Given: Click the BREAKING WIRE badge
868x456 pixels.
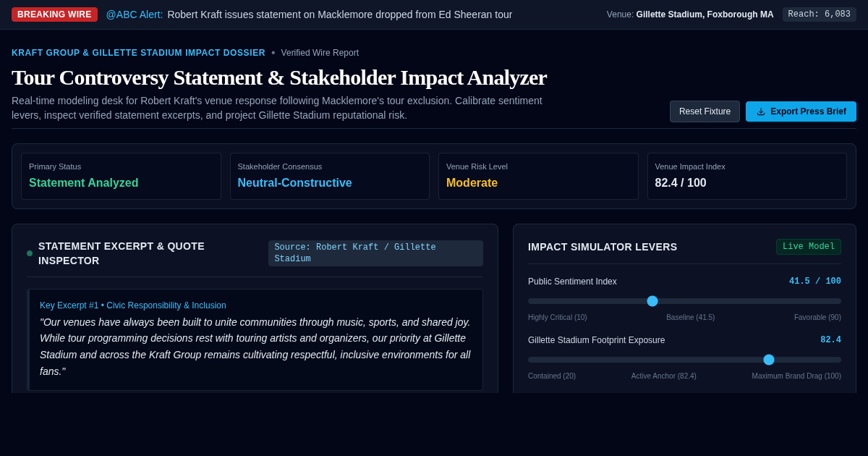Looking at the screenshot, I should (x=54, y=14).
